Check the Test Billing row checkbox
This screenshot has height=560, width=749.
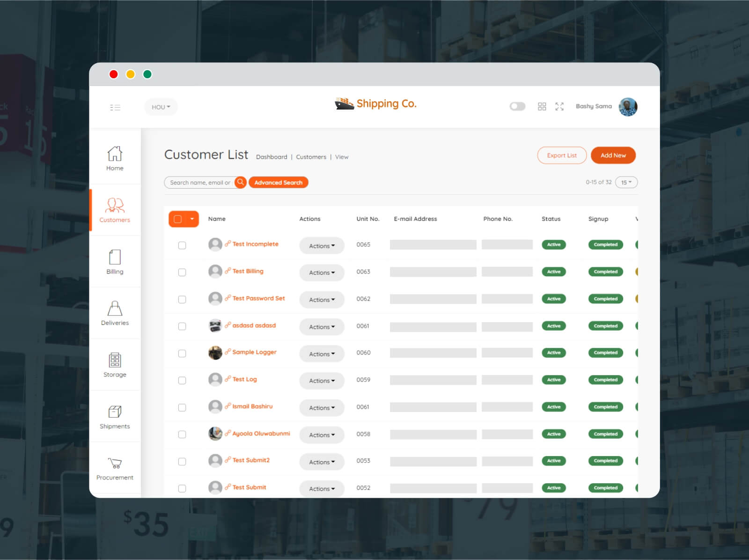(182, 273)
